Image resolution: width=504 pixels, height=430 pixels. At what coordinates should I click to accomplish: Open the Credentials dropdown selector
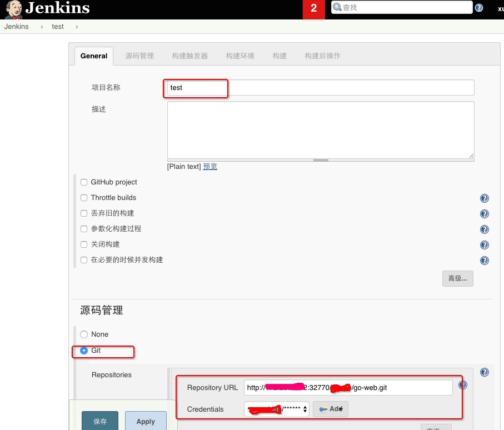click(276, 409)
